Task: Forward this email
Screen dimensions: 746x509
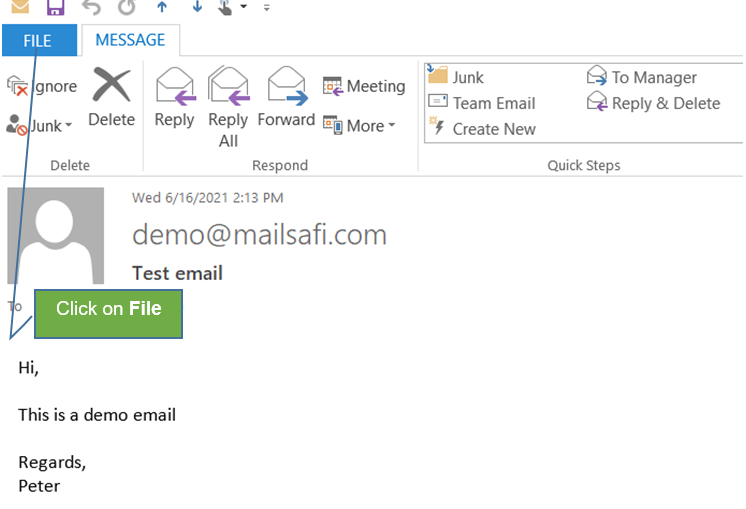Action: click(x=286, y=98)
